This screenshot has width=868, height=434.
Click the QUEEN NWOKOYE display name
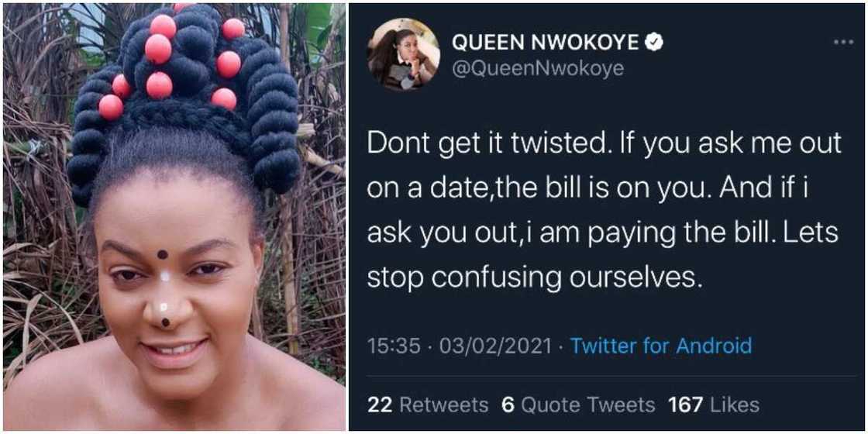click(x=546, y=42)
